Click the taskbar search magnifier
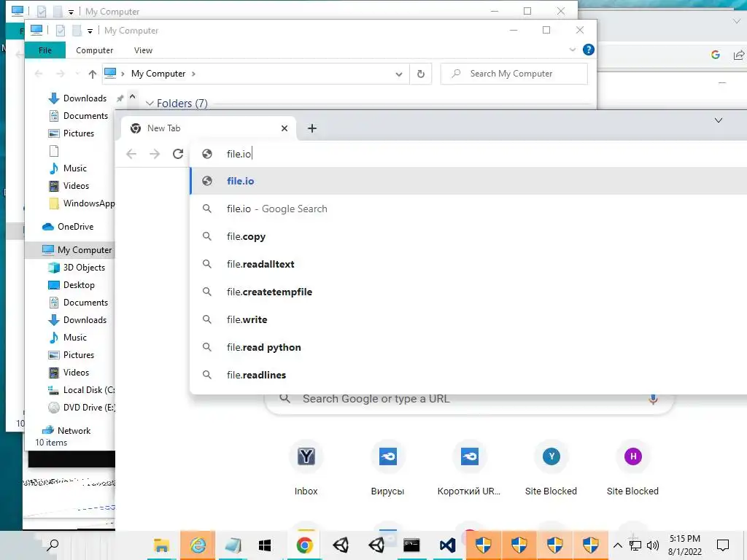 53,545
